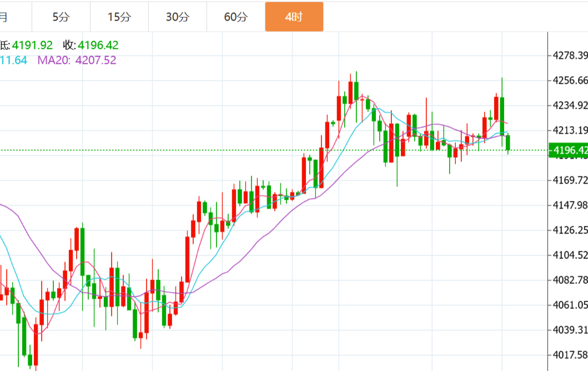
Task: Switch to the 5分 timeframe tab
Action: pos(61,17)
